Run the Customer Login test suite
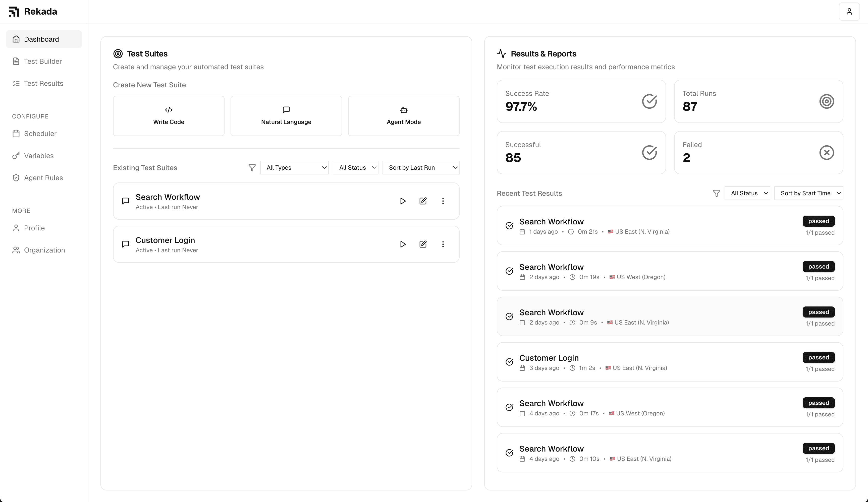 point(403,244)
